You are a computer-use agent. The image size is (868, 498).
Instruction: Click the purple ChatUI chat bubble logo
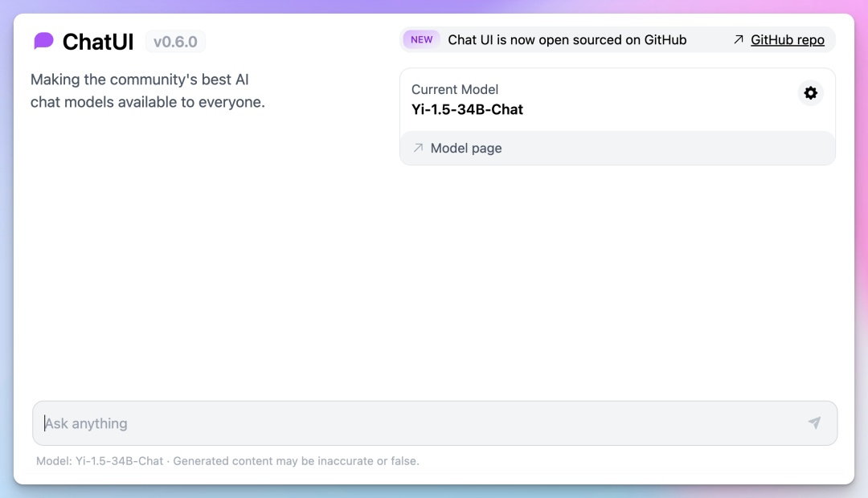pos(44,41)
